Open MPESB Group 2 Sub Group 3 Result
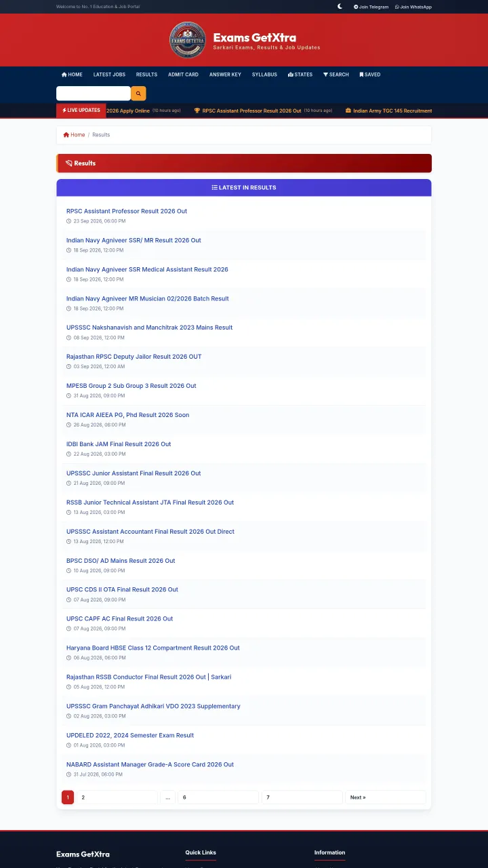This screenshot has height=868, width=488. pos(131,386)
